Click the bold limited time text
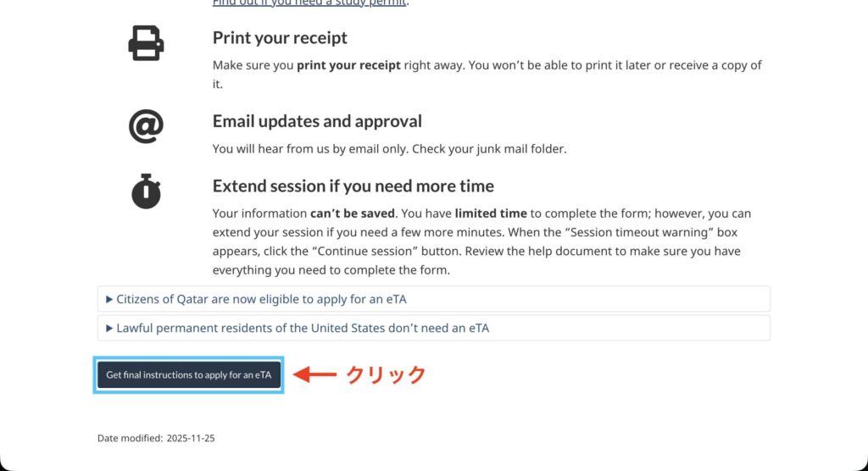The image size is (868, 471). (x=491, y=213)
